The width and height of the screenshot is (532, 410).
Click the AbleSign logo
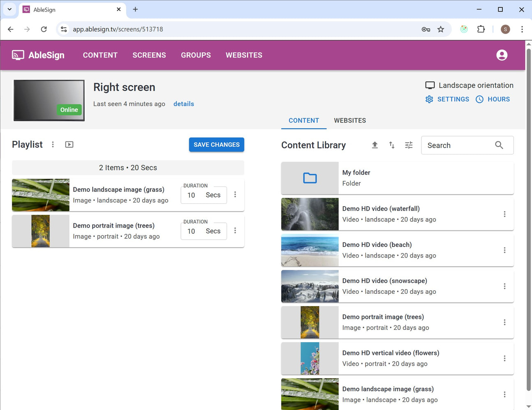[38, 55]
